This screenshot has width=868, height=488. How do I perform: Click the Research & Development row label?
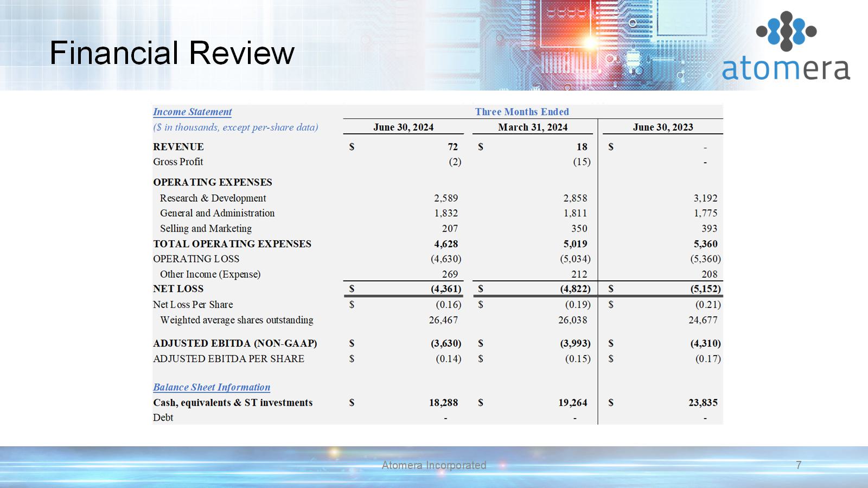coord(213,198)
